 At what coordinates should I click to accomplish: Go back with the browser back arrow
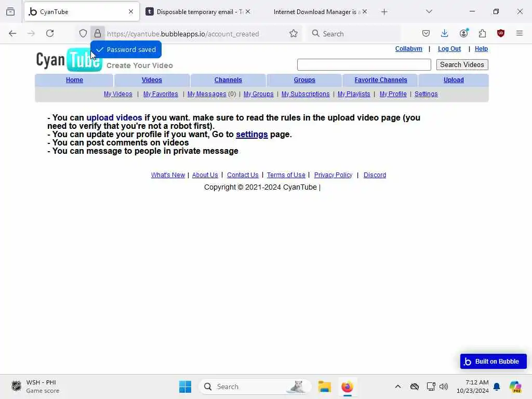click(12, 33)
